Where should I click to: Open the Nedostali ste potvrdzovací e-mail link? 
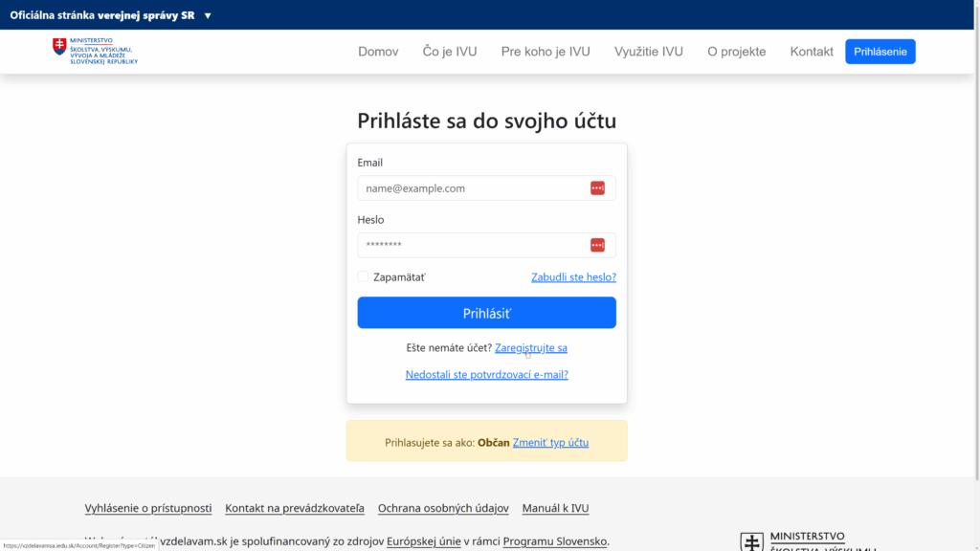pyautogui.click(x=486, y=374)
